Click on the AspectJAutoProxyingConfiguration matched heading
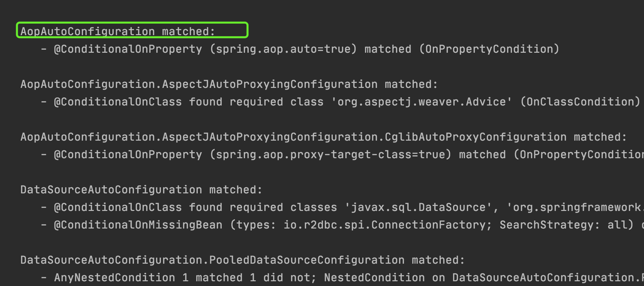Viewport: 644px width, 286px height. (x=229, y=84)
